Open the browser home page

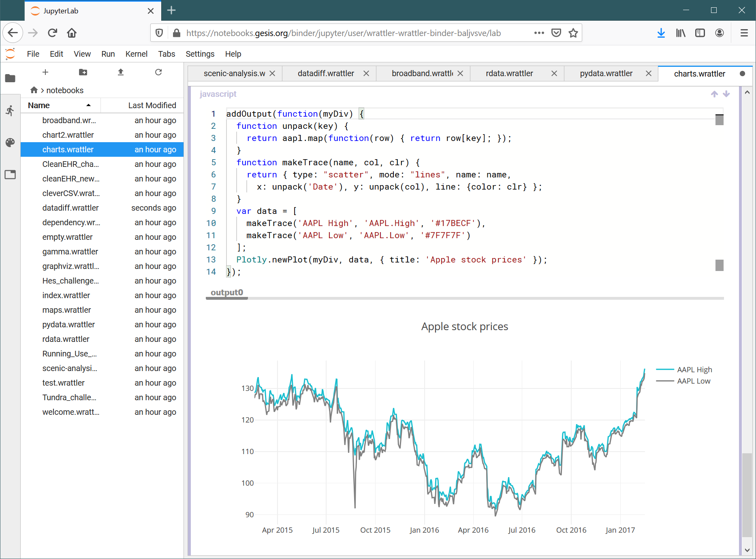[x=72, y=33]
